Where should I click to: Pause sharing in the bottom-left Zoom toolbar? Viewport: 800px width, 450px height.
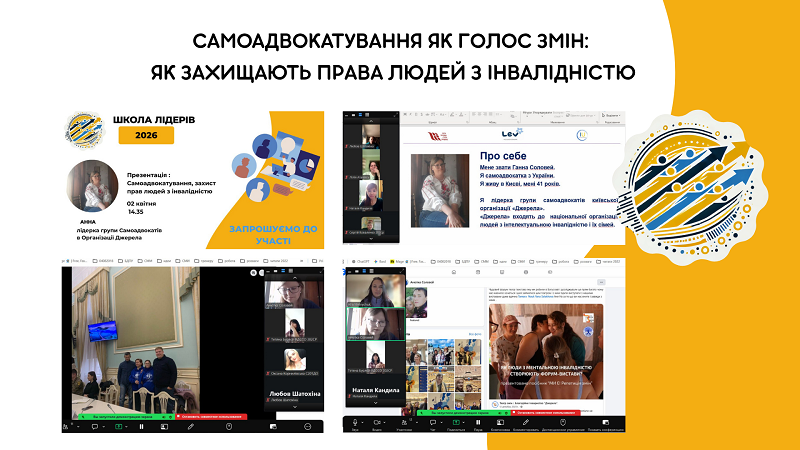pos(140,426)
